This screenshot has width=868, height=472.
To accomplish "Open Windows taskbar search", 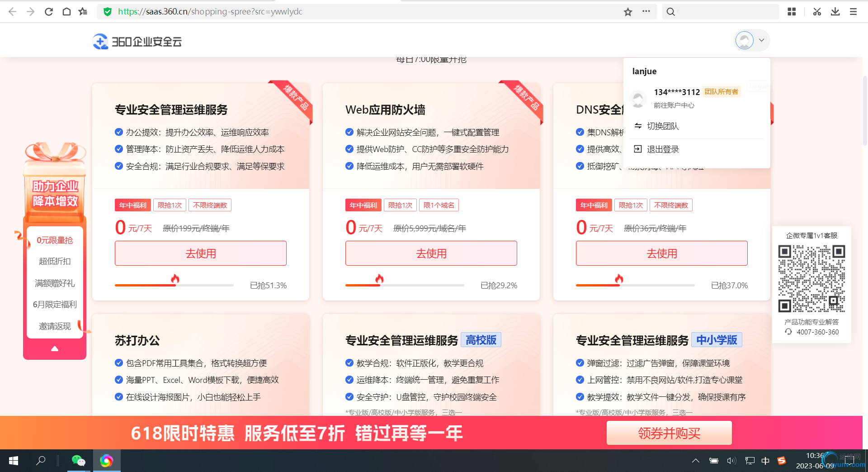I will [41, 461].
